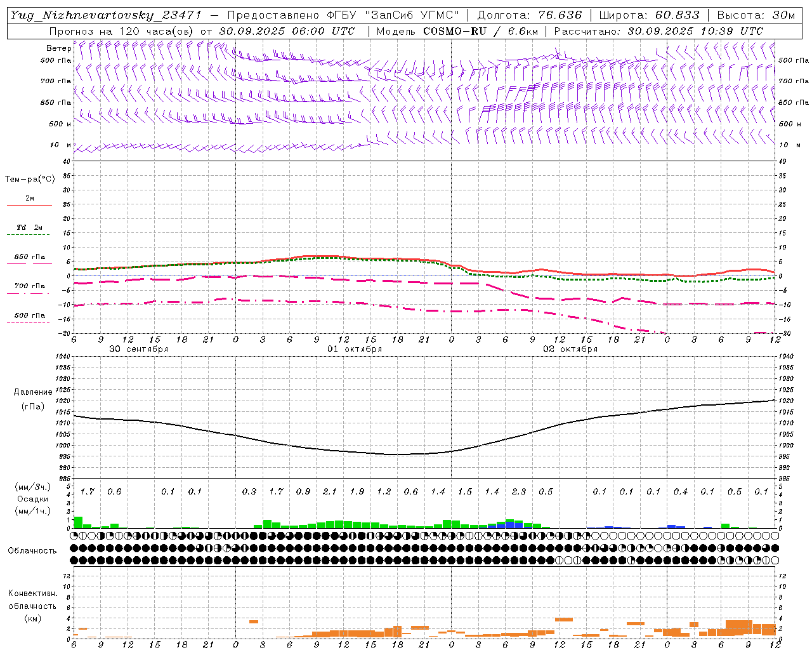Select the 0.9 precipitation total value

pyautogui.click(x=303, y=491)
